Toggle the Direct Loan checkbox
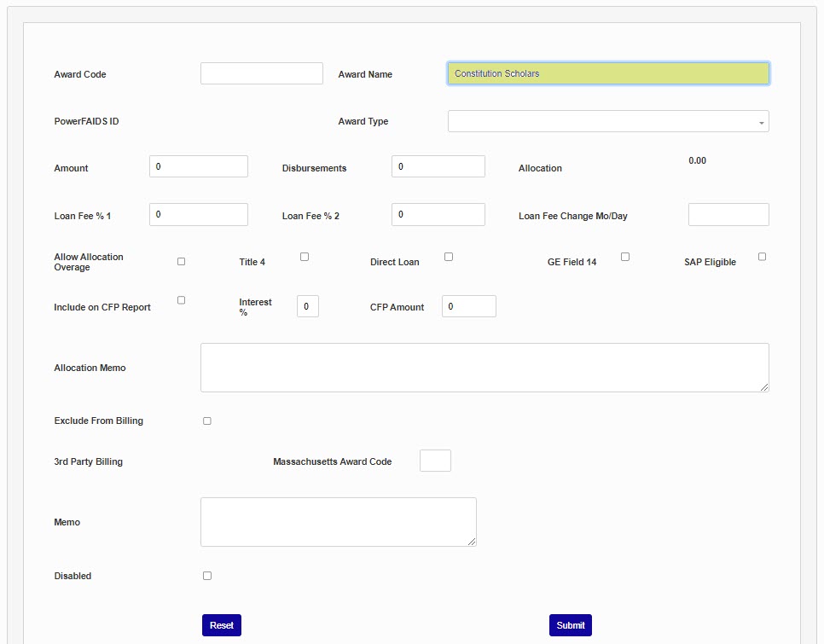The image size is (824, 644). (449, 257)
